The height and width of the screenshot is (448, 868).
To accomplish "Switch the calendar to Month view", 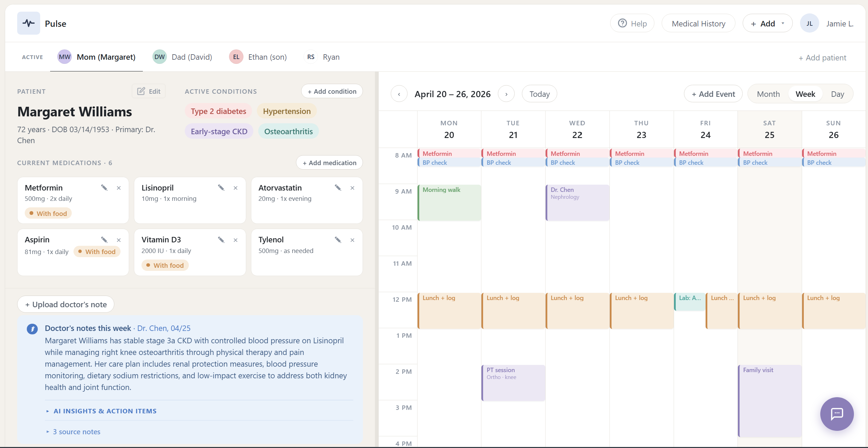I will (768, 94).
